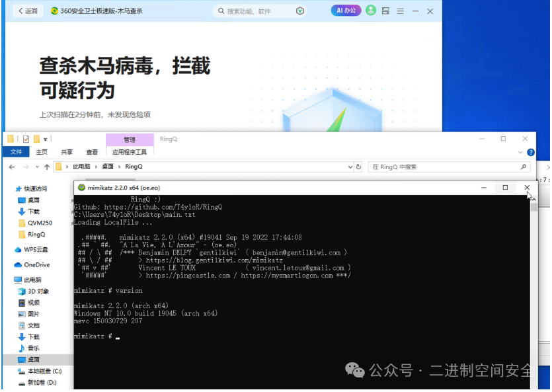The width and height of the screenshot is (552, 392).
Task: Open the 360 toolbox icon
Action: [x=385, y=11]
